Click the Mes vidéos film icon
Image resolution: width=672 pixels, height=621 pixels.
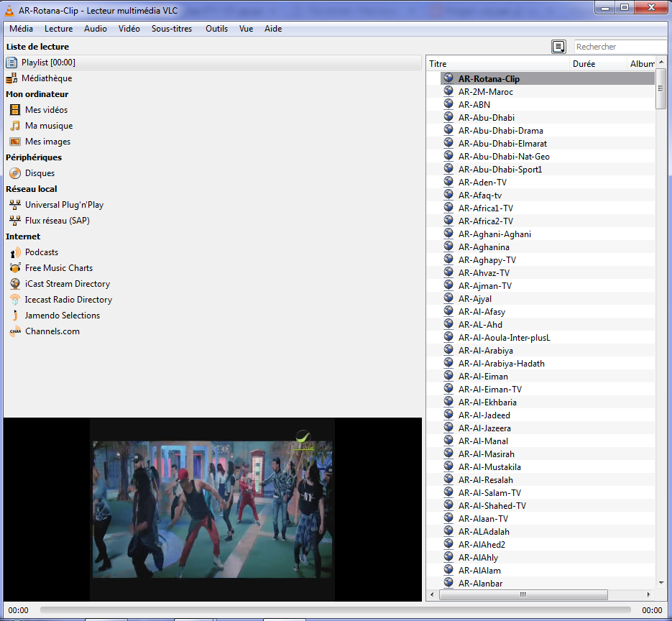(15, 110)
